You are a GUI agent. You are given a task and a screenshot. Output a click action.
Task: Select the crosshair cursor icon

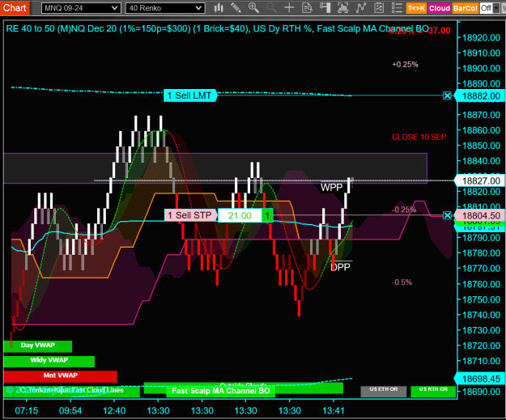click(x=289, y=8)
